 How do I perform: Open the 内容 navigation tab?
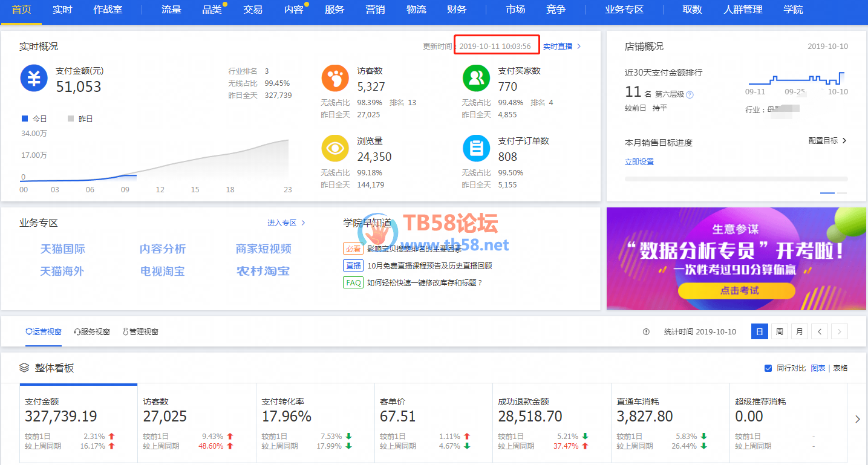(294, 10)
